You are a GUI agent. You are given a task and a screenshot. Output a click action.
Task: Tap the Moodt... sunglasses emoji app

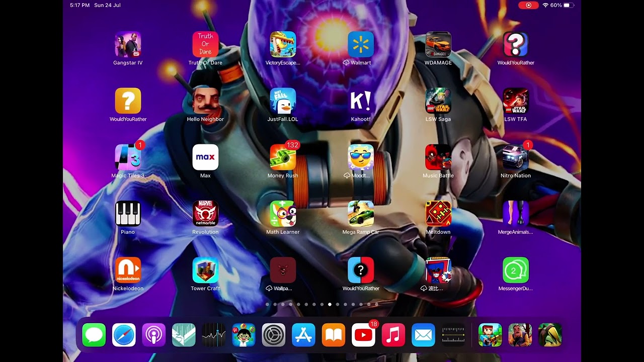(361, 157)
